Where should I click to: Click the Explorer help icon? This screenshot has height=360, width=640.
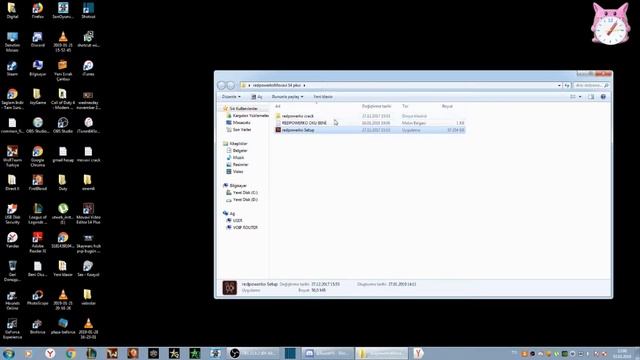(x=603, y=97)
